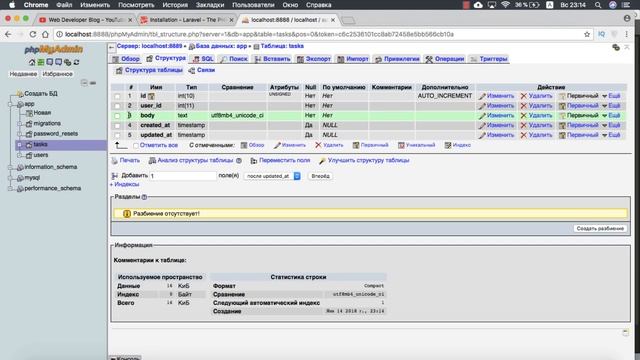
Task: Open the после updated_at position dropdown
Action: pos(273,176)
